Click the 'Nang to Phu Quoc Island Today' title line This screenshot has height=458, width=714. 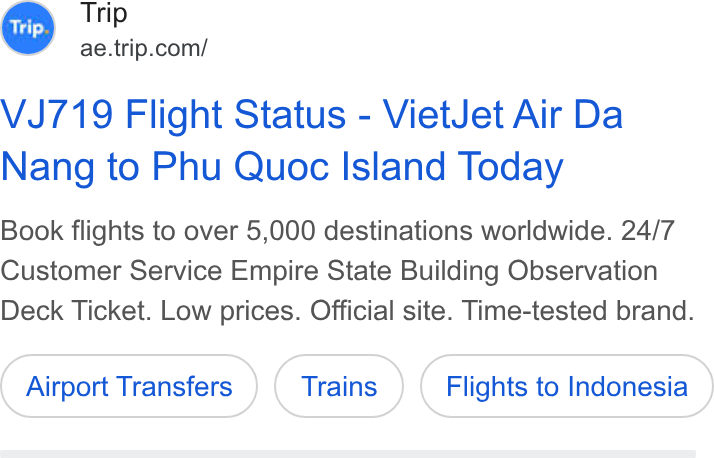coord(282,167)
